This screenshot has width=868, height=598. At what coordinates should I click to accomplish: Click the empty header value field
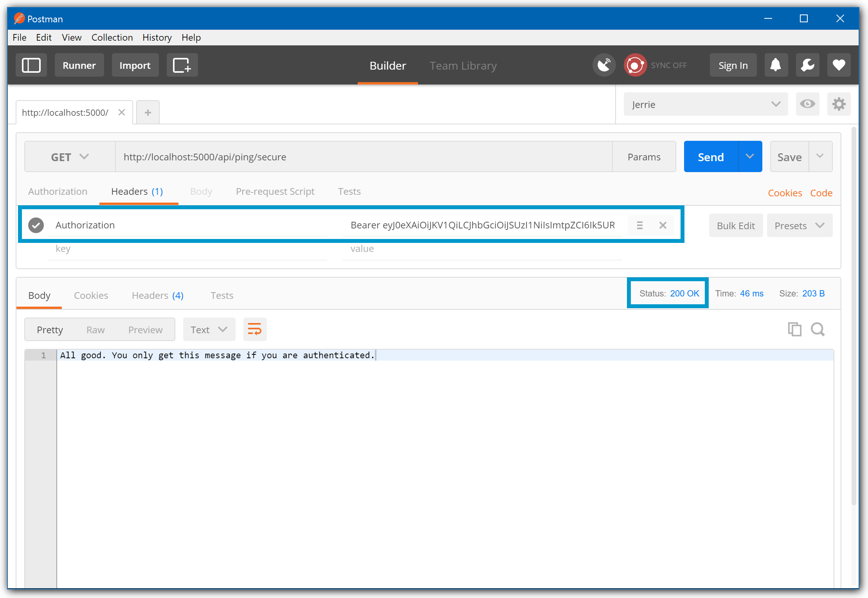[x=482, y=249]
